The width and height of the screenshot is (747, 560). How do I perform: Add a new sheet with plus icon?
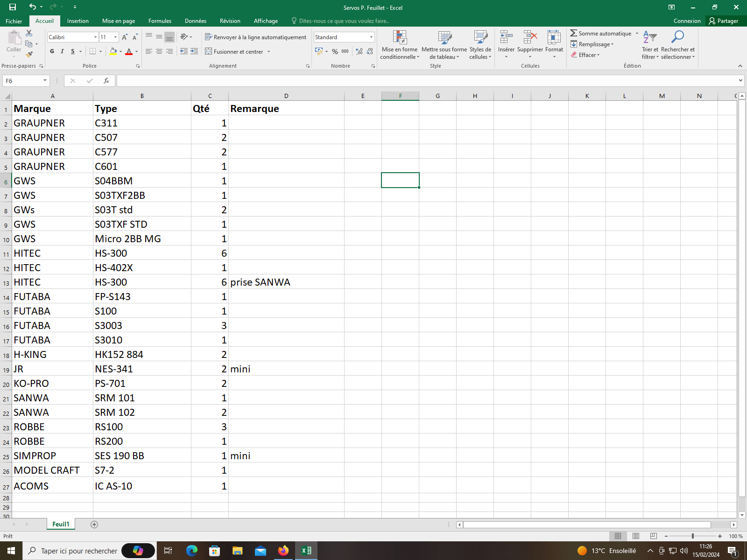(94, 525)
